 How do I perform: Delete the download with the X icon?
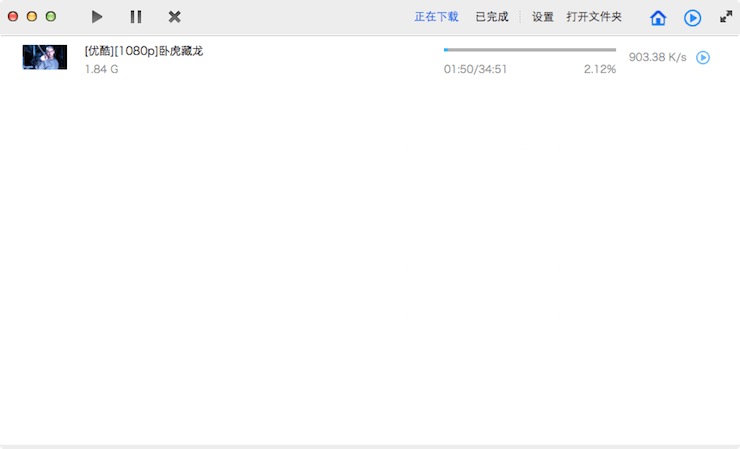click(x=175, y=17)
